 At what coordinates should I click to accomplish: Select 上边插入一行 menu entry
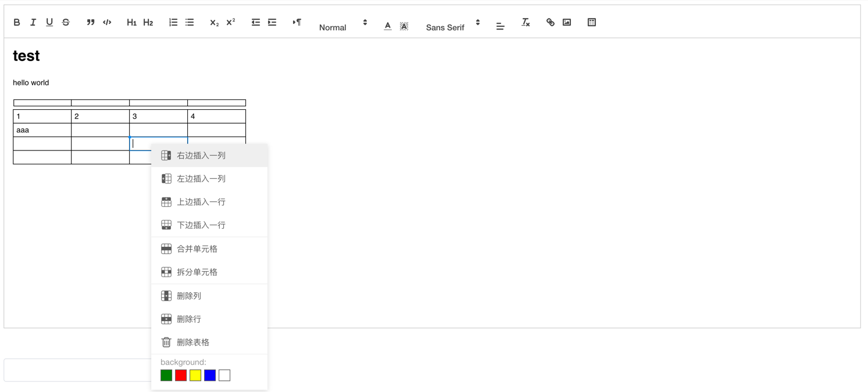(209, 202)
